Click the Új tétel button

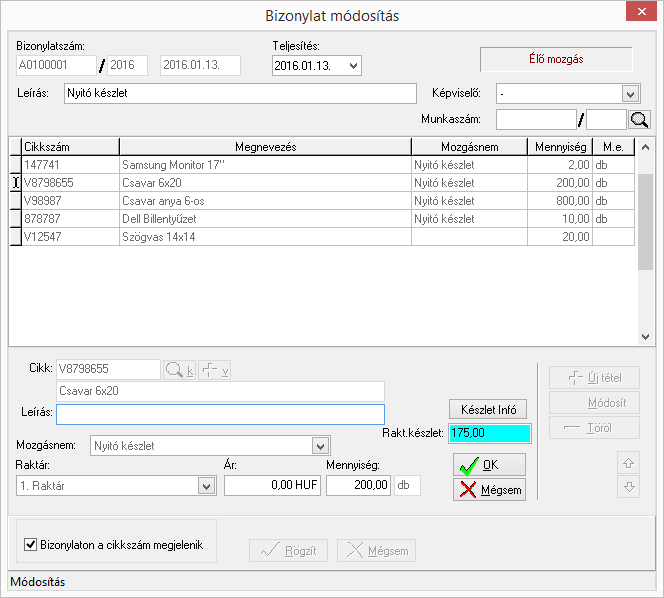click(594, 377)
